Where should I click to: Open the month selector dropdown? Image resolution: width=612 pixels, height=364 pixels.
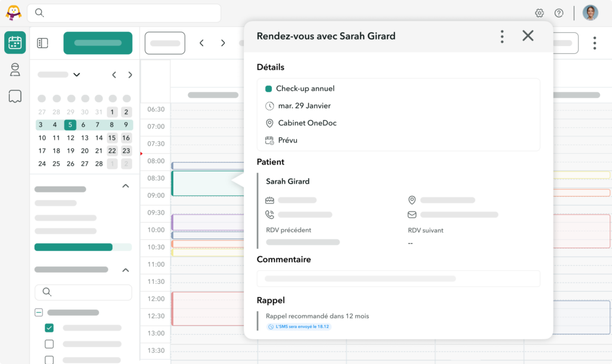pos(76,75)
